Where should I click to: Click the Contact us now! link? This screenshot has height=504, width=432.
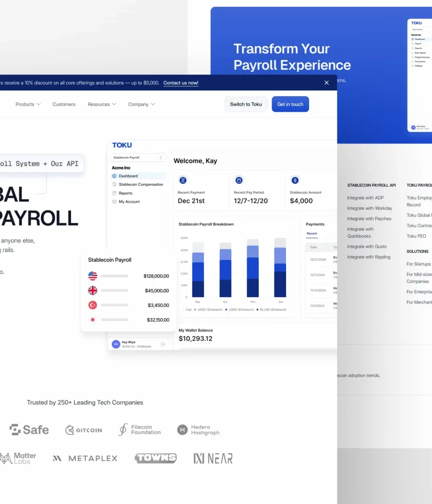[x=180, y=83]
